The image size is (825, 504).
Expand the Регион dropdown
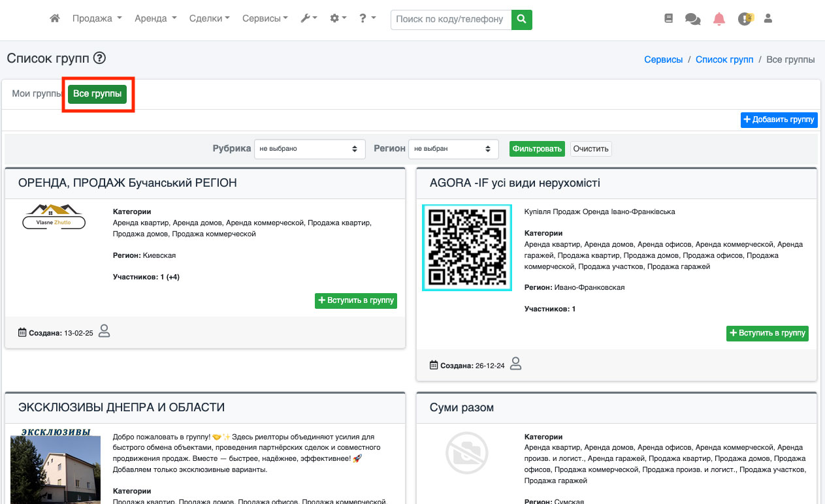[x=453, y=149]
